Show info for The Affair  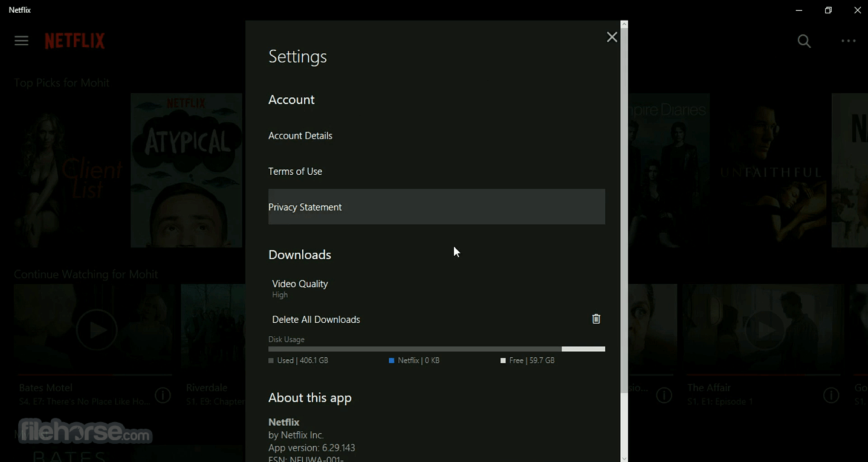[x=831, y=395]
